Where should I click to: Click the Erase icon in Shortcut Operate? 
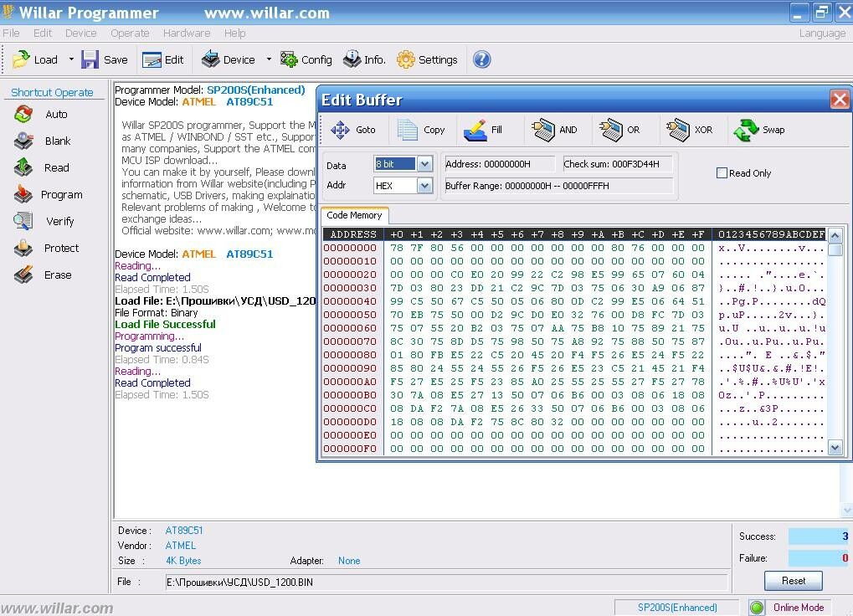click(x=23, y=275)
